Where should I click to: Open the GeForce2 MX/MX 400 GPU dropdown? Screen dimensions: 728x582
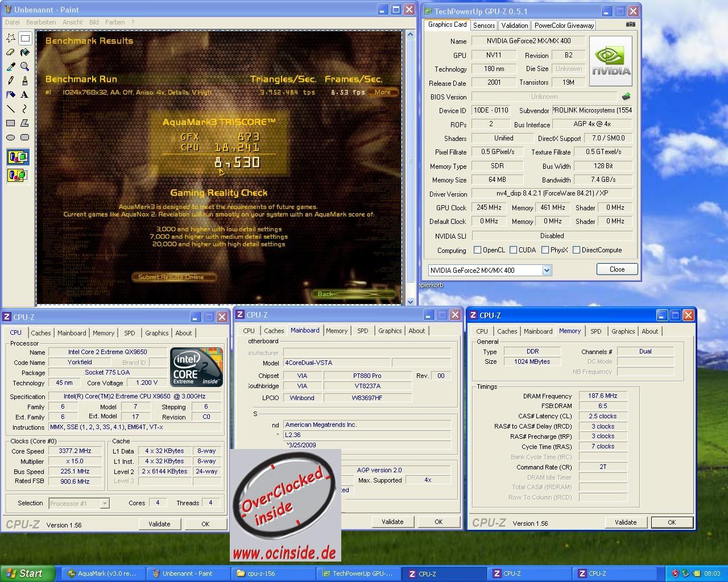click(547, 271)
